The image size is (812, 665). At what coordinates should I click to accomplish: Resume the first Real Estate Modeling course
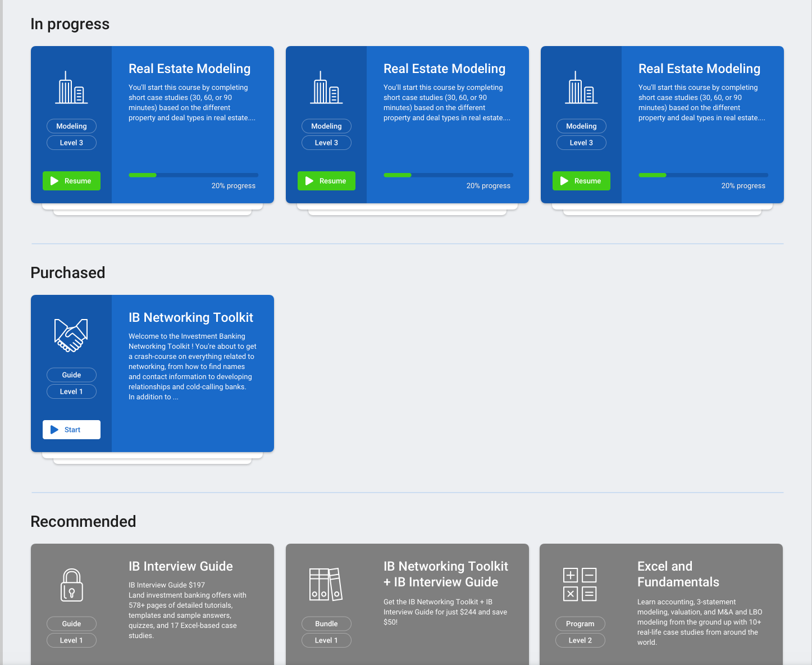(x=71, y=181)
